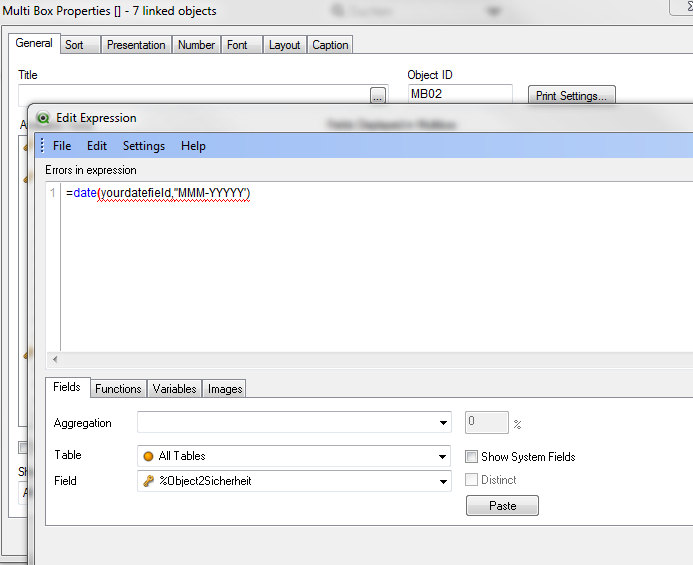Switch to the General tab
This screenshot has height=565, width=693.
click(34, 43)
